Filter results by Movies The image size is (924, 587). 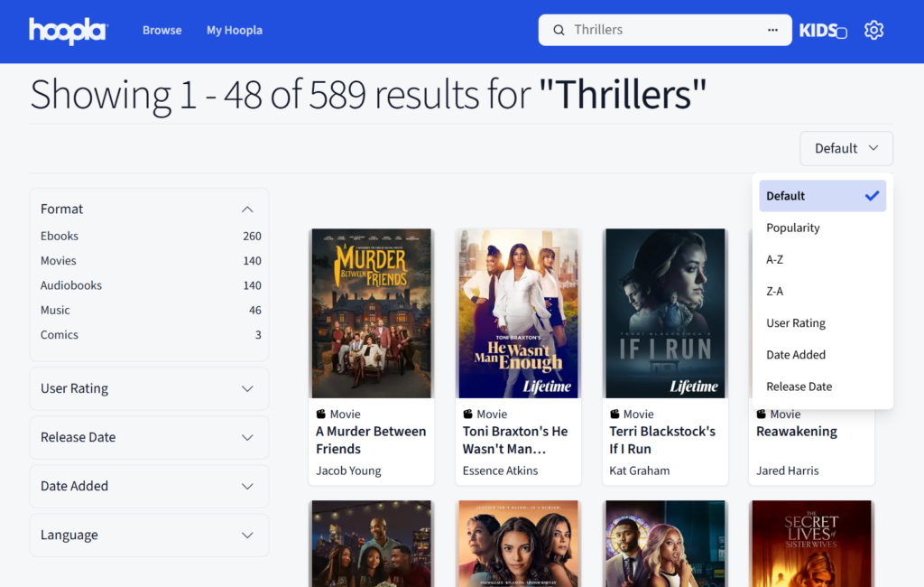coord(58,260)
